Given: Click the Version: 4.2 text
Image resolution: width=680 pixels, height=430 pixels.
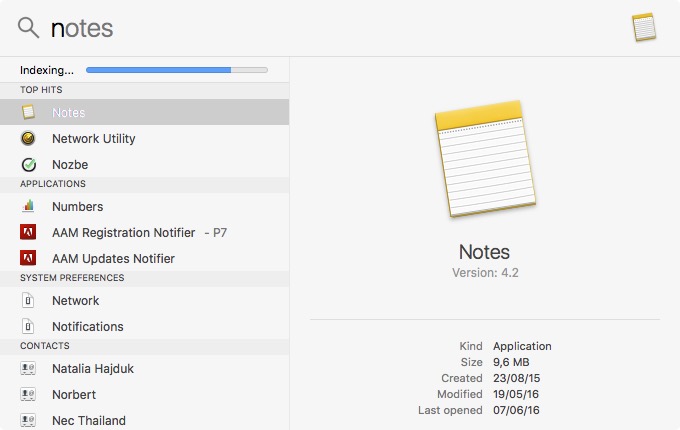Looking at the screenshot, I should [485, 273].
